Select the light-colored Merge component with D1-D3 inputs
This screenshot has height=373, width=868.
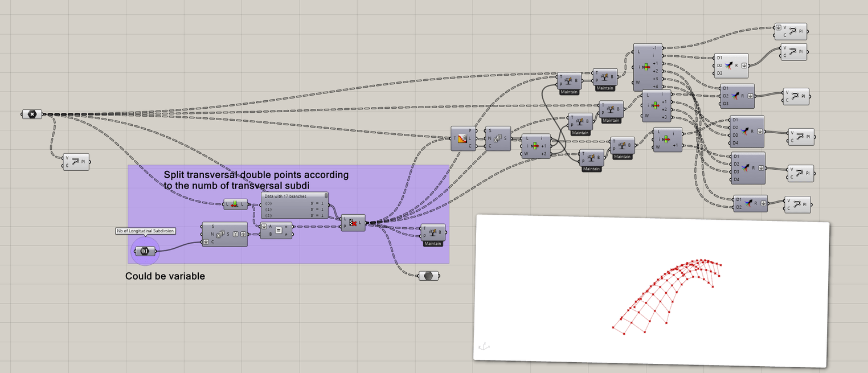point(731,65)
